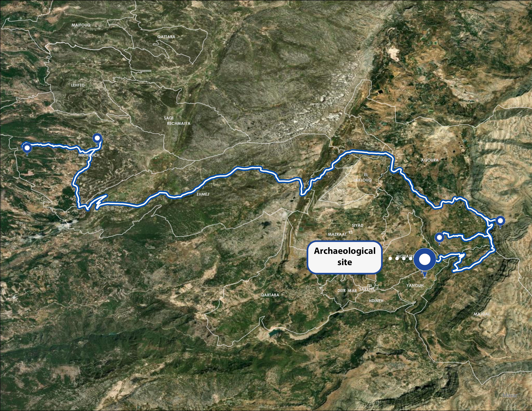Select the LEHFED village label
The height and width of the screenshot is (411, 532).
pos(78,85)
